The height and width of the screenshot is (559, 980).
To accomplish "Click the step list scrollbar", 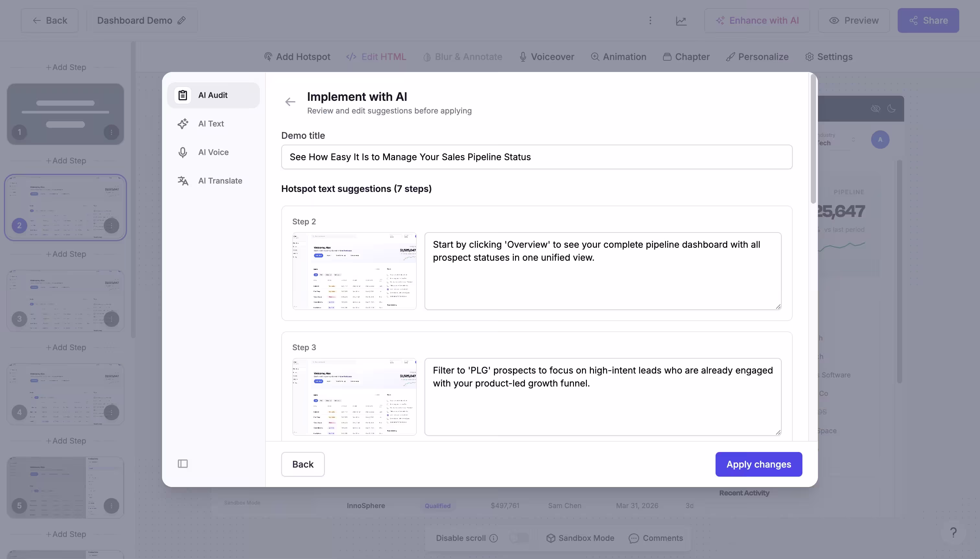I will click(133, 190).
